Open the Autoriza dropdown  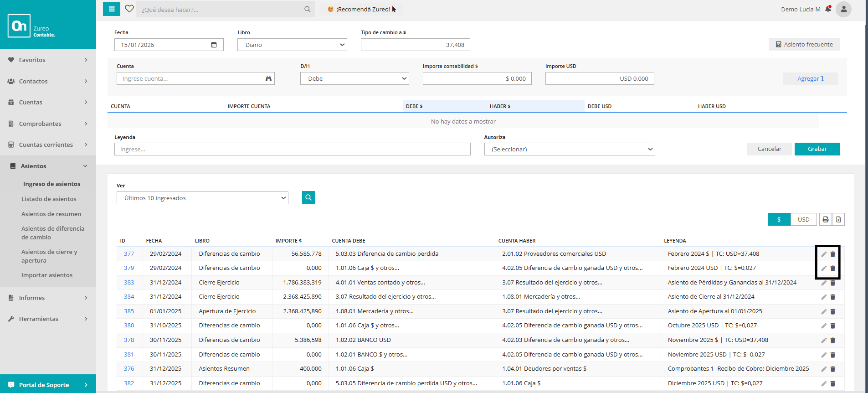pyautogui.click(x=569, y=150)
